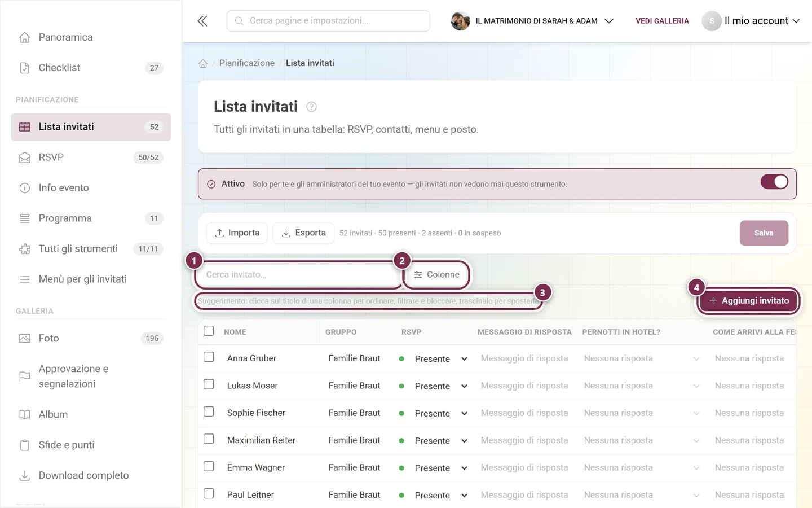812x508 pixels.
Task: Disable the Attivo toggle switch
Action: [x=774, y=182]
